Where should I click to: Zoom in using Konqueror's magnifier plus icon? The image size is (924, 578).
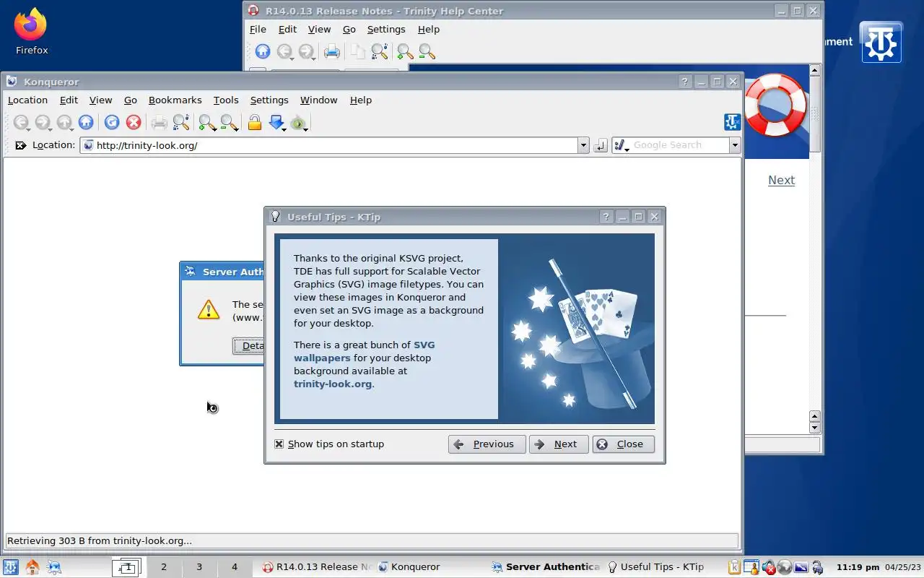pyautogui.click(x=207, y=122)
